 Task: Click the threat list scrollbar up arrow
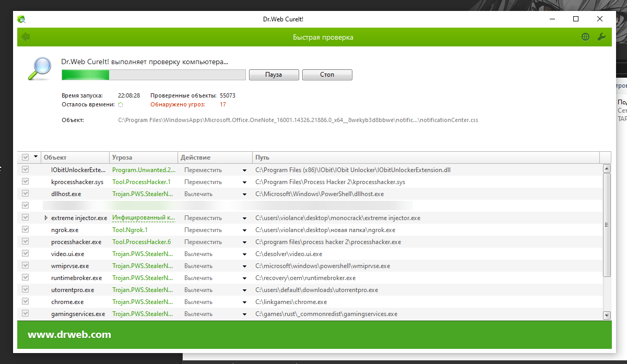(607, 168)
